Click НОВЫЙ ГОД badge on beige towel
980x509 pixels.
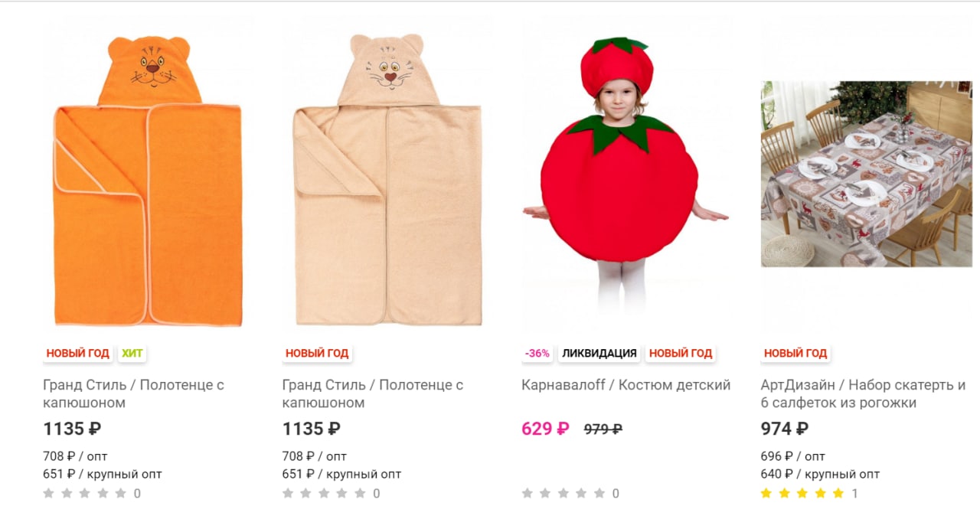[x=317, y=354]
